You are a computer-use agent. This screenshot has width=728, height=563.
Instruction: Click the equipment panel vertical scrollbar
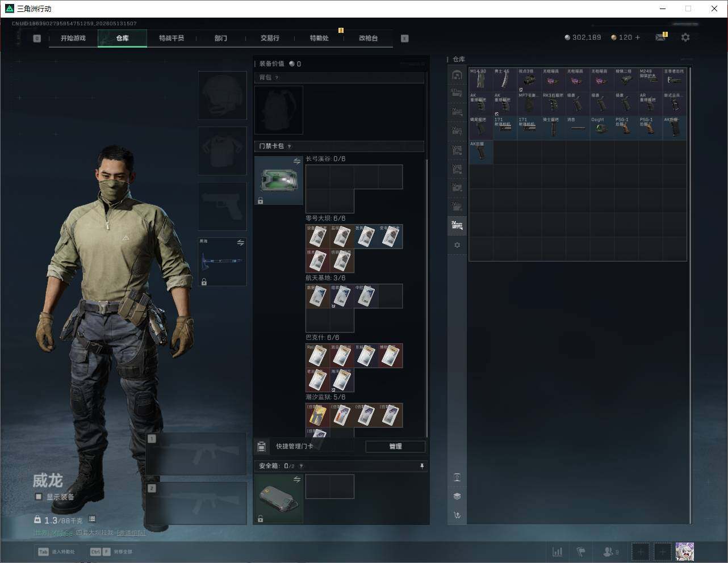click(x=426, y=298)
